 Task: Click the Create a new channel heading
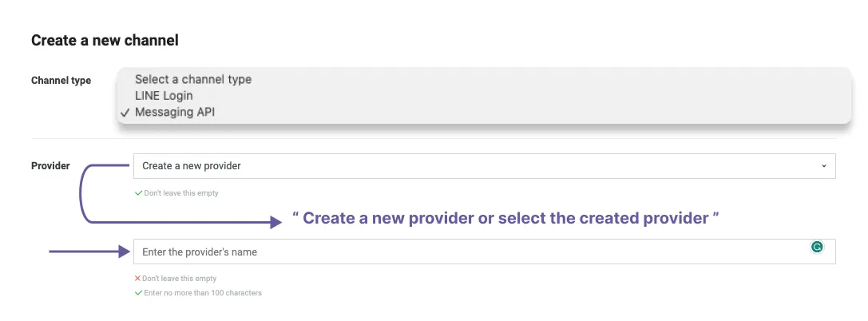pyautogui.click(x=105, y=41)
